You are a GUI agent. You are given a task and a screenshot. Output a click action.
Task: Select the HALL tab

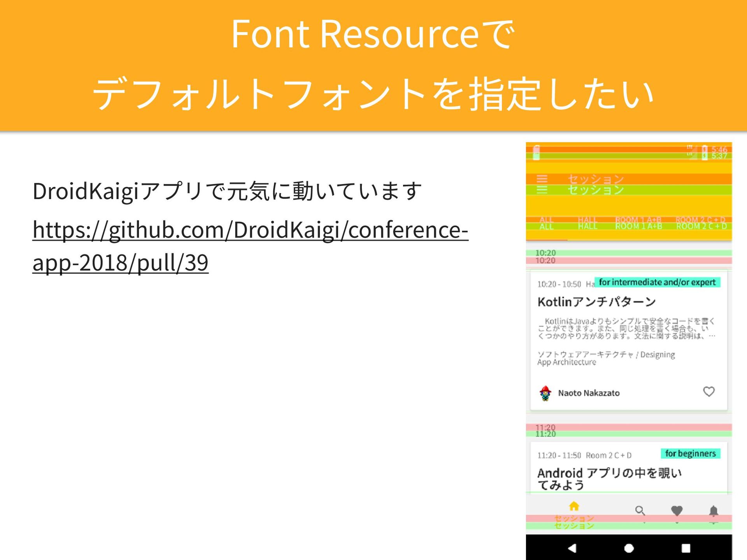[x=587, y=223]
